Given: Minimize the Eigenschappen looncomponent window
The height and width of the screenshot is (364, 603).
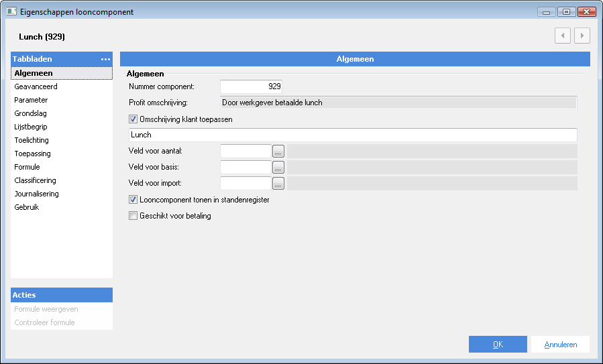Looking at the screenshot, I should pos(546,12).
